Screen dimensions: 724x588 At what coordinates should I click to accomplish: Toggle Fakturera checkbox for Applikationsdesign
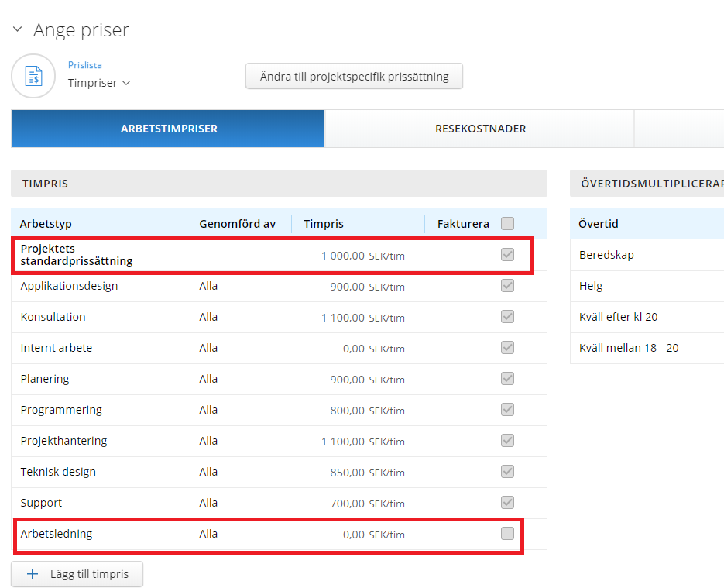click(x=507, y=285)
